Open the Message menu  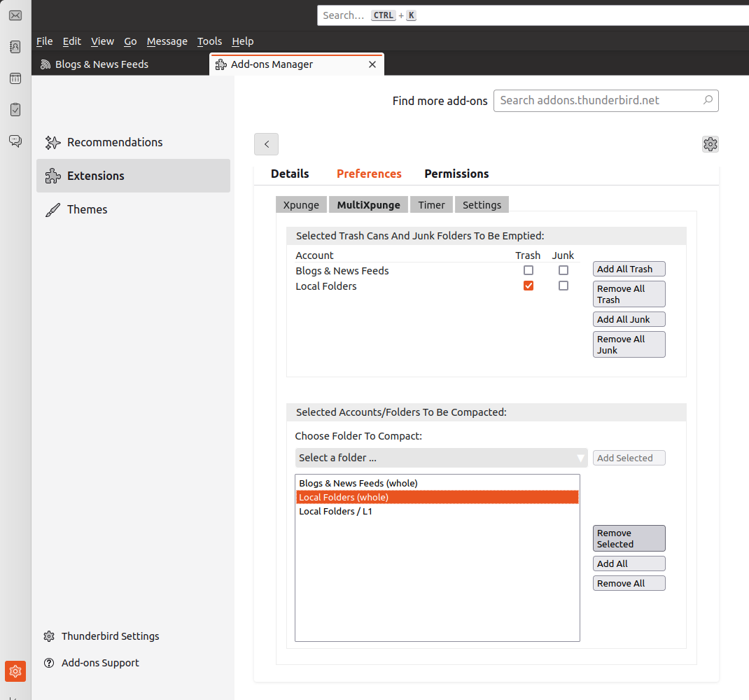click(x=167, y=41)
